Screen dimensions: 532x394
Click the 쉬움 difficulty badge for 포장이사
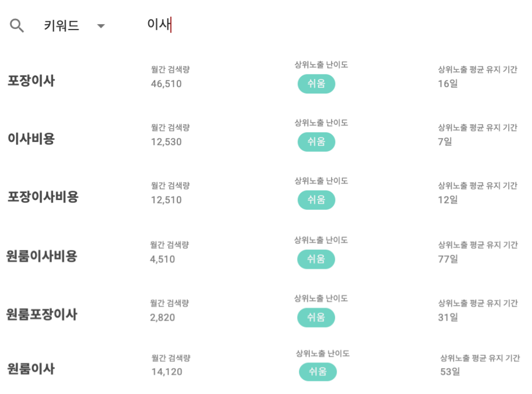click(316, 84)
